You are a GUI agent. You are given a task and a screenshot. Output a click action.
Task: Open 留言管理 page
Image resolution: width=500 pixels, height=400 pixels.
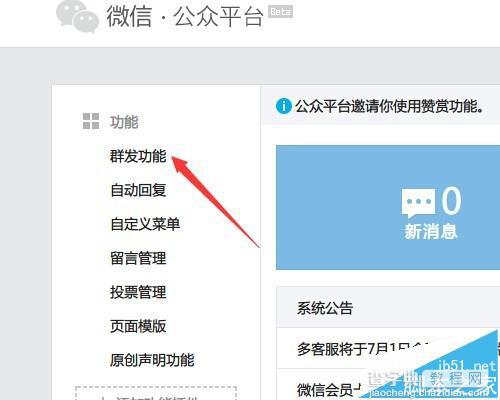pyautogui.click(x=138, y=258)
